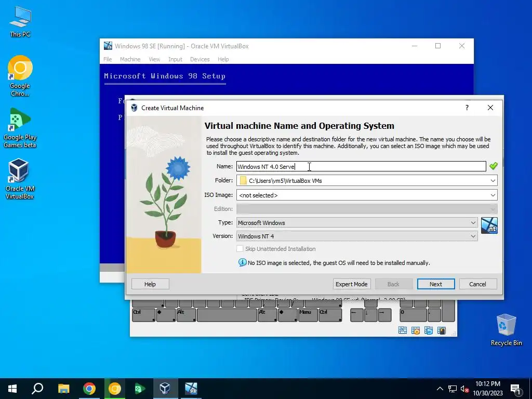Screen dimensions: 532x399
Task: Show hidden tray icons chevron
Action: pos(440,389)
